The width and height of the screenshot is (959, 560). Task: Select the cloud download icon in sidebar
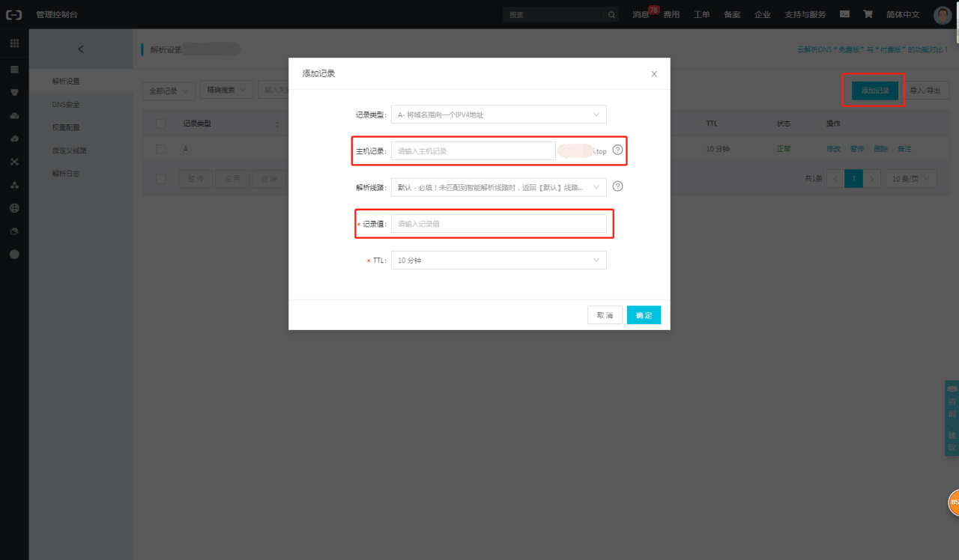tap(14, 139)
